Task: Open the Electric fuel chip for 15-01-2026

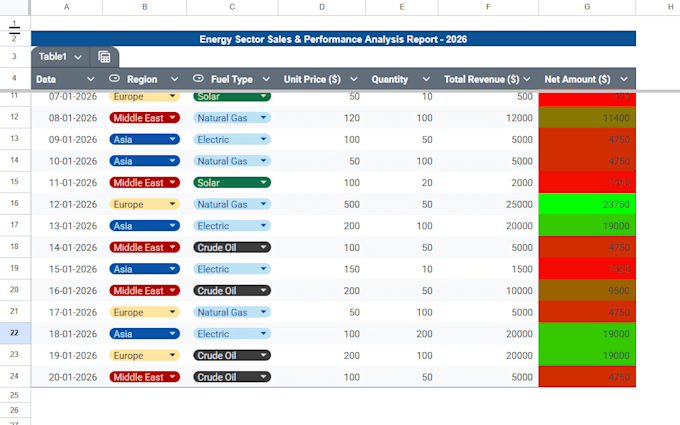Action: point(232,269)
